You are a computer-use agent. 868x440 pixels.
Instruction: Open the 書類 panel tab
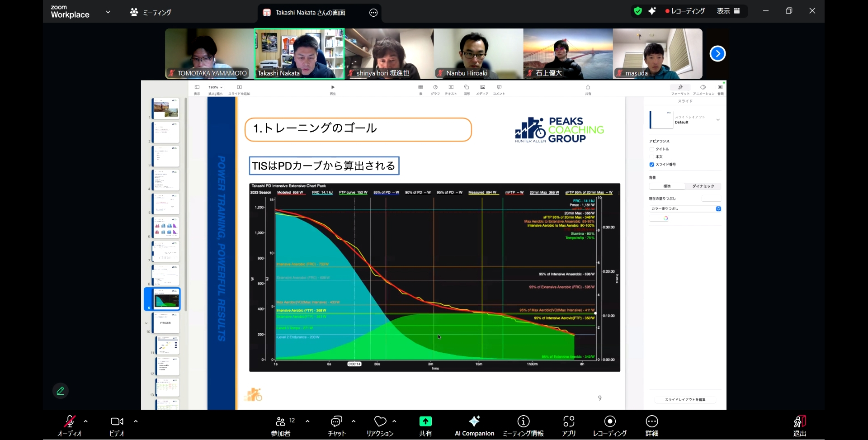(721, 90)
